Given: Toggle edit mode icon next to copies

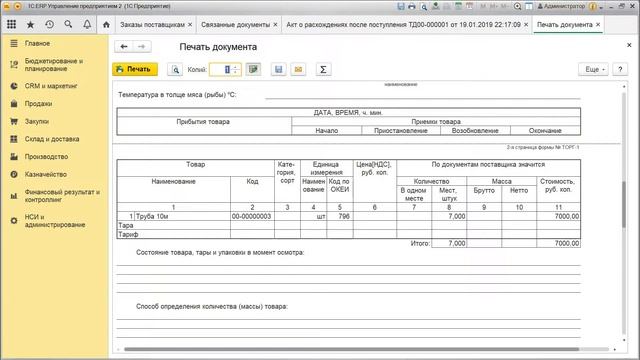Looking at the screenshot, I should coord(253,69).
